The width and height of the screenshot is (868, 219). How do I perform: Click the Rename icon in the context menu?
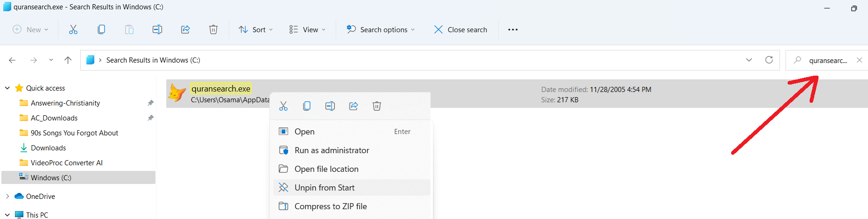(x=330, y=106)
